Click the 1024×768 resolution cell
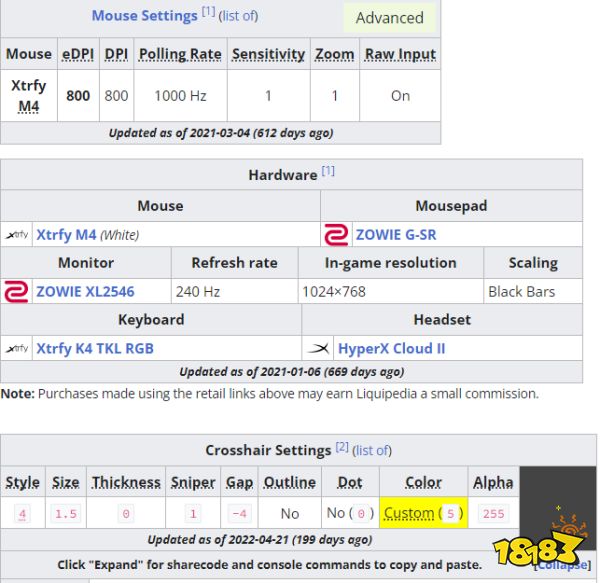The height and width of the screenshot is (583, 600). [391, 292]
